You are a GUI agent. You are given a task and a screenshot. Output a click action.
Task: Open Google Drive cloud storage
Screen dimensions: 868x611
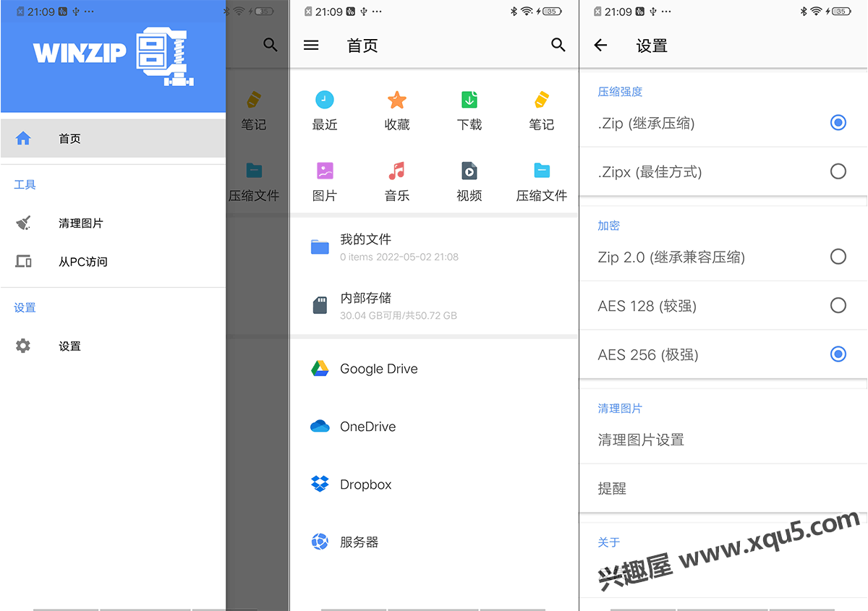tap(434, 369)
